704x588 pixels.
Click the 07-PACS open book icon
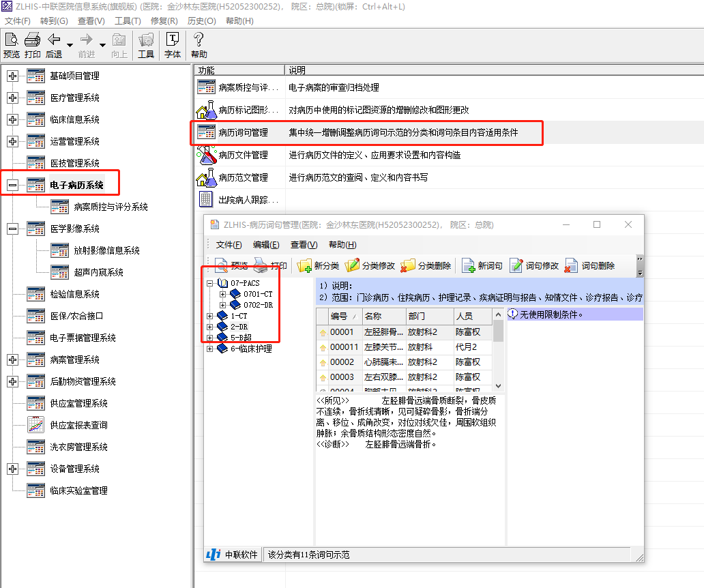[x=222, y=283]
